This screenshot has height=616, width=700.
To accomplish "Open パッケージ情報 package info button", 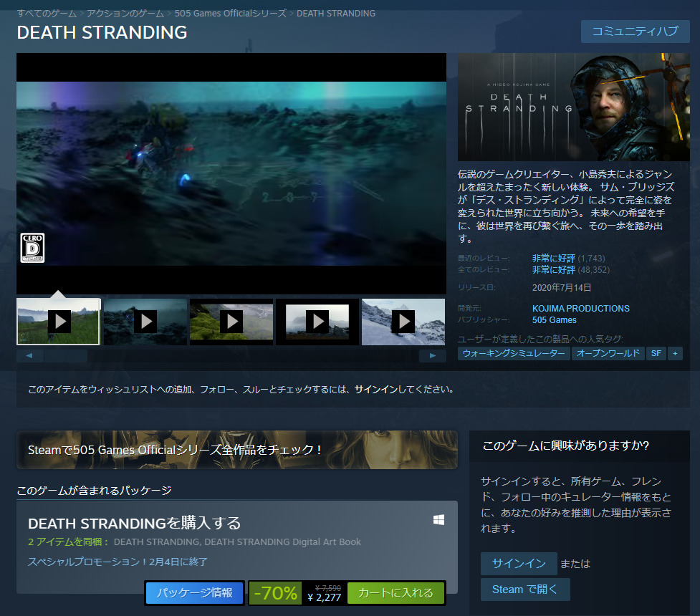I will coord(195,593).
